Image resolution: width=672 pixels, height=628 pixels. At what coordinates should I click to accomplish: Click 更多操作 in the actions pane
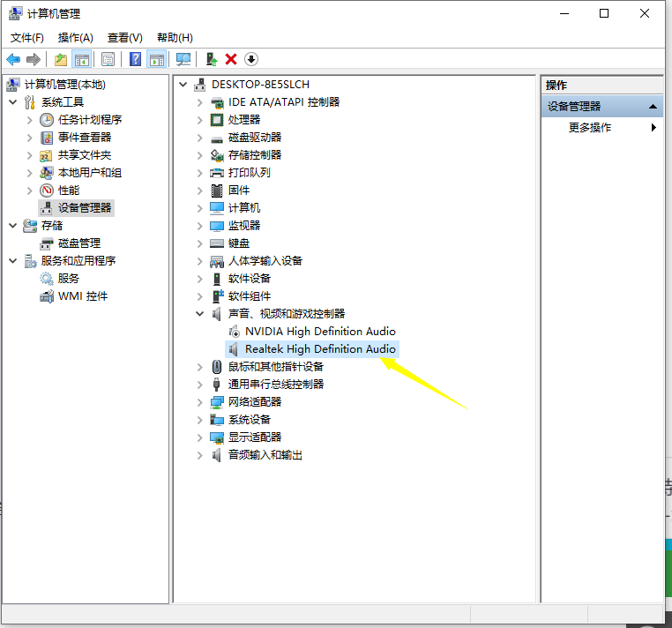pos(590,128)
